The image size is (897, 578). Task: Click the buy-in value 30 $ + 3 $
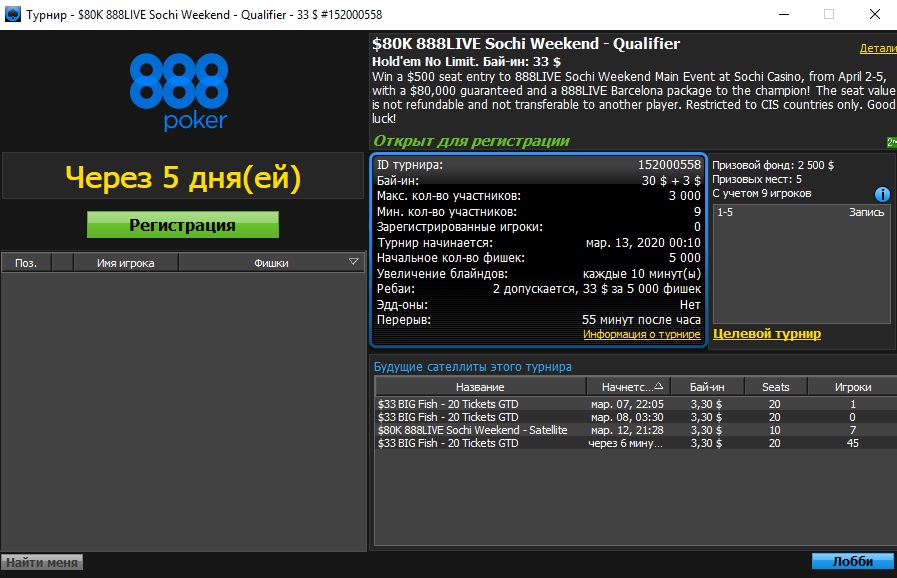(671, 181)
